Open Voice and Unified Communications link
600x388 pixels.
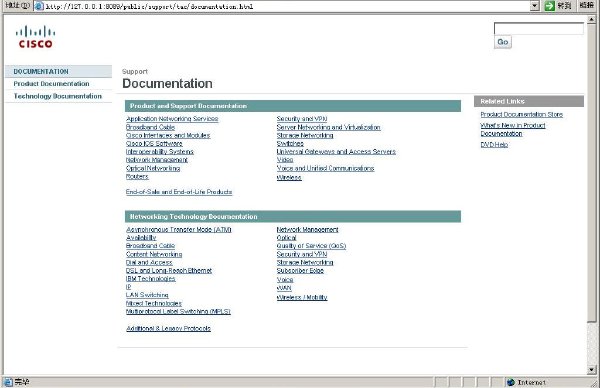point(325,168)
